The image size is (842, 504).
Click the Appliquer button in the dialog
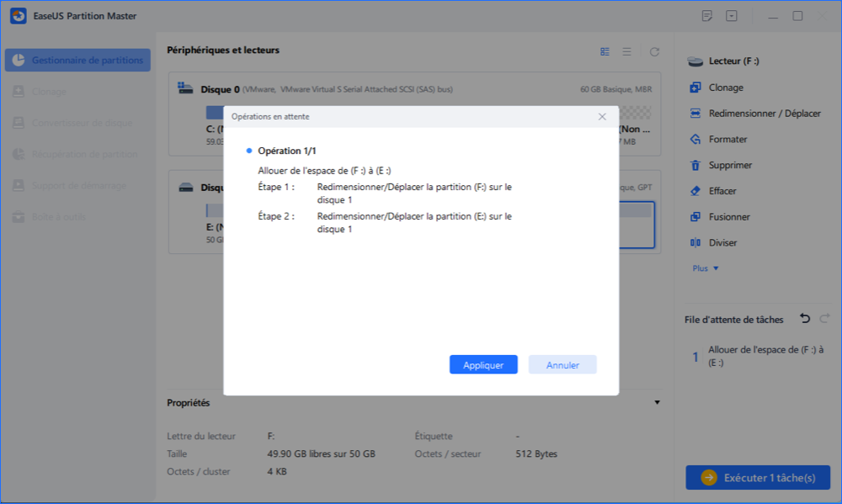click(483, 365)
